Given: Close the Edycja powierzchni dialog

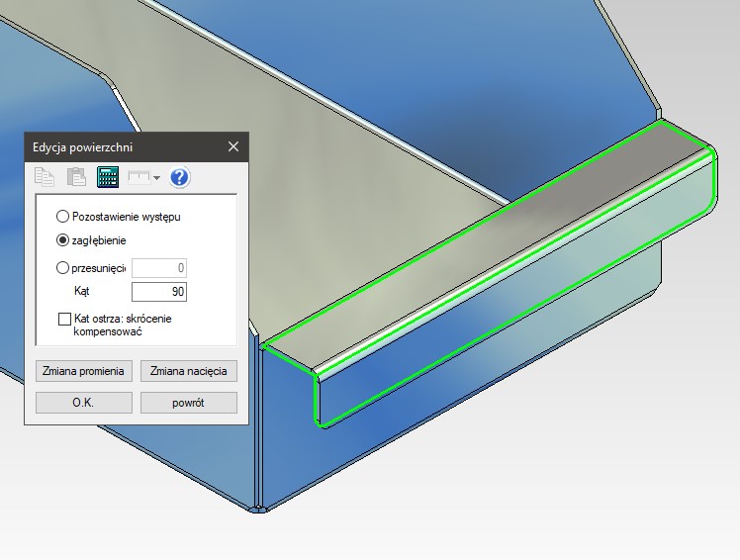Looking at the screenshot, I should (233, 146).
